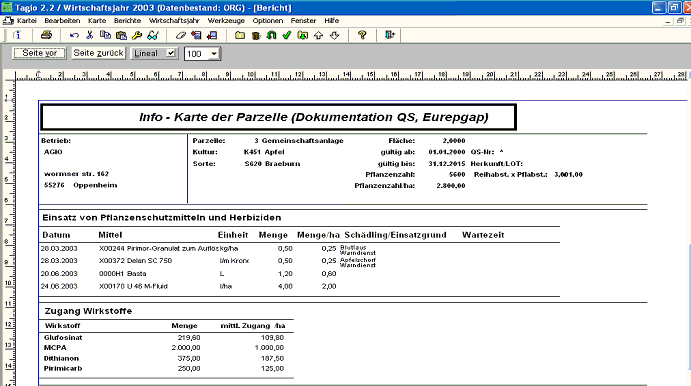The height and width of the screenshot is (386, 691).
Task: Click the exit door icon
Action: [390, 35]
